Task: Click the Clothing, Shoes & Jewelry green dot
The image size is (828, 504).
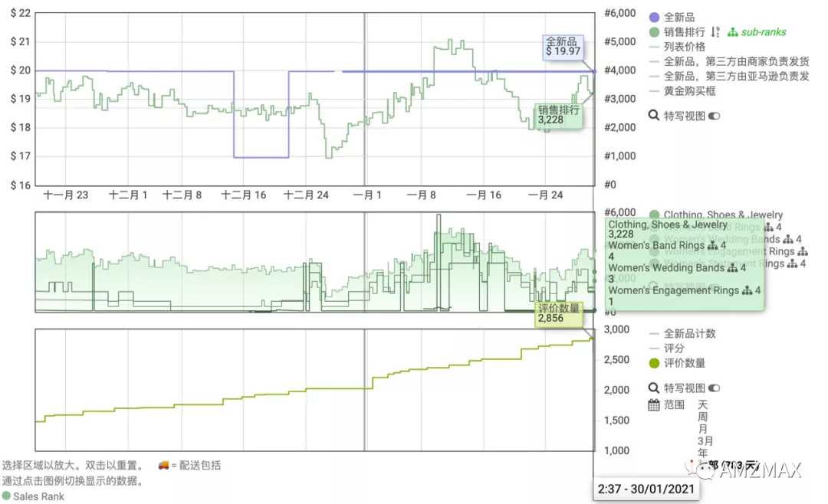Action: pos(654,214)
